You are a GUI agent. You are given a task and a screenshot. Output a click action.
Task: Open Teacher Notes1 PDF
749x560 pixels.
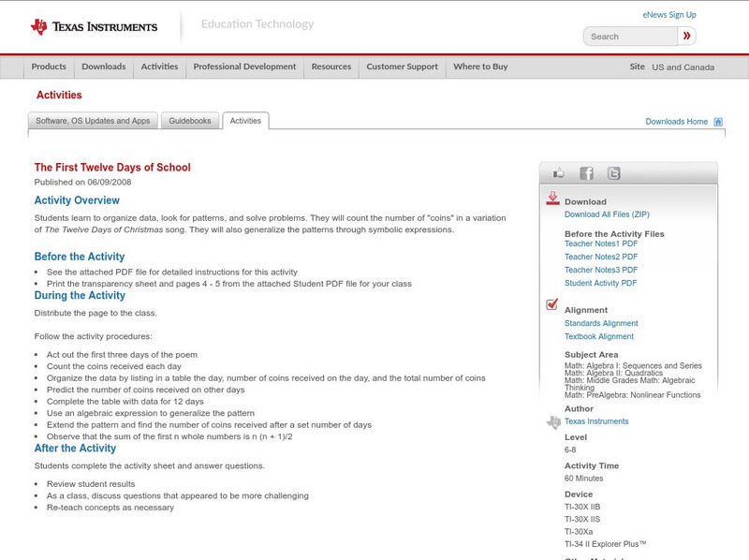pyautogui.click(x=601, y=243)
